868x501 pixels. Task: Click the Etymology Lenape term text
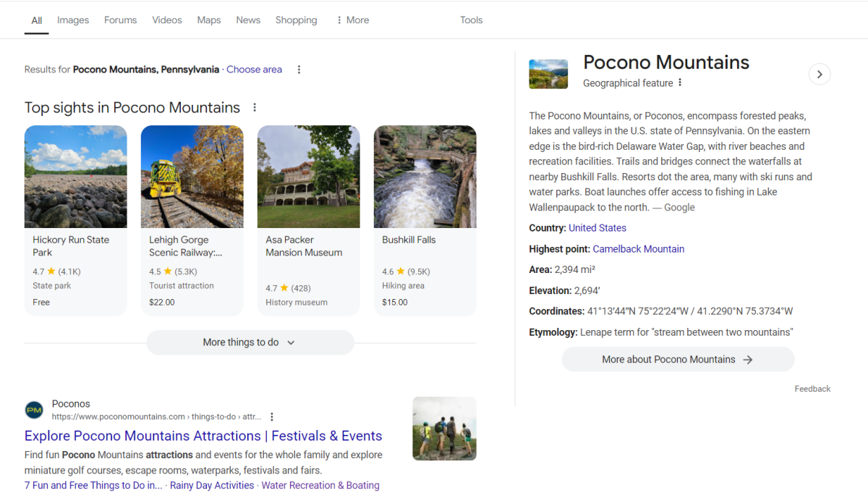click(x=687, y=332)
